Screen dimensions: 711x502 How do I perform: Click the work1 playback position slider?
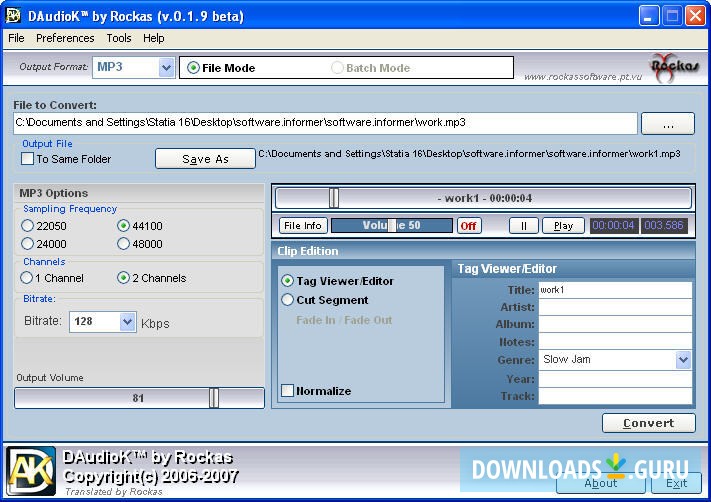click(x=483, y=198)
